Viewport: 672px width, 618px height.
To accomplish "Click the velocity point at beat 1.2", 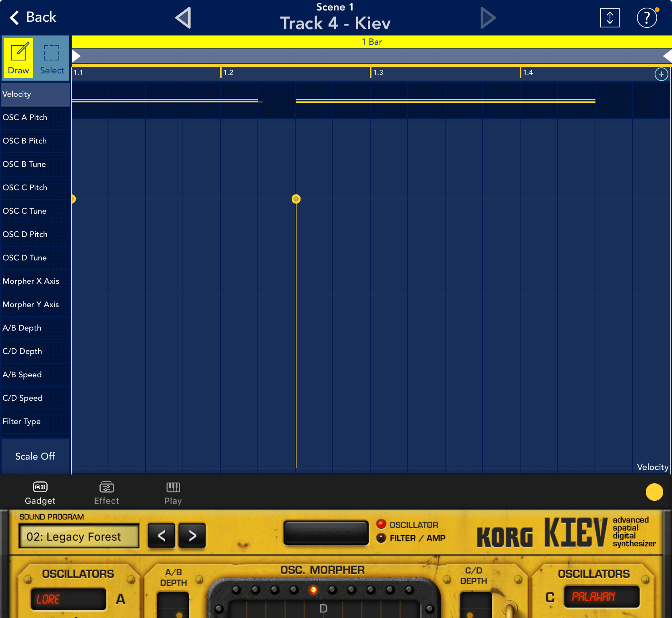I will pyautogui.click(x=296, y=199).
